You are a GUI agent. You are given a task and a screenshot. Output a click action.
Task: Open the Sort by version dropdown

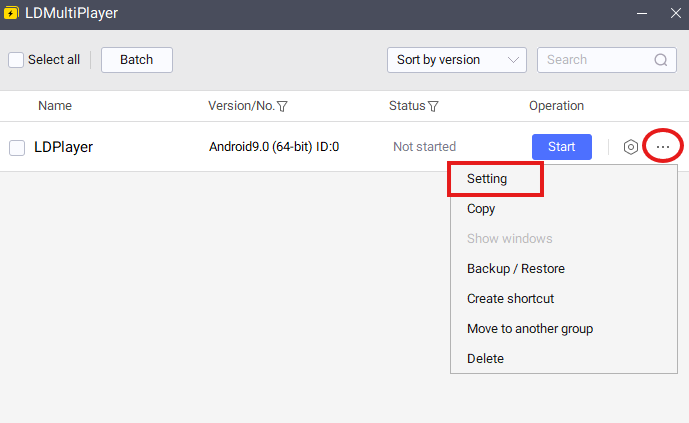coord(457,60)
